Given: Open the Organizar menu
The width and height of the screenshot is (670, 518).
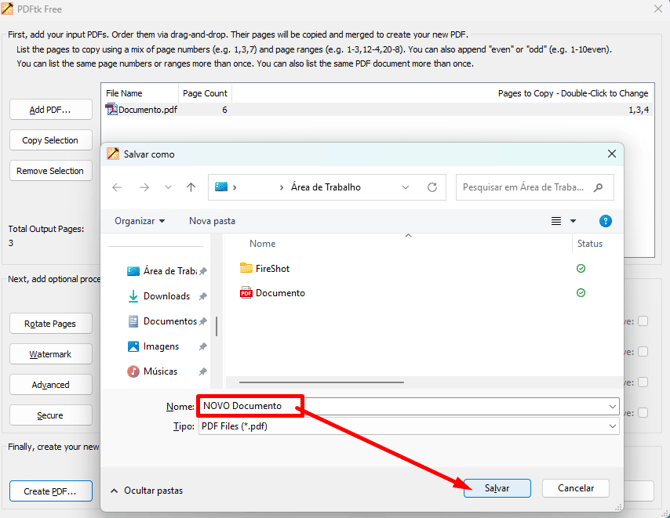Looking at the screenshot, I should (140, 221).
